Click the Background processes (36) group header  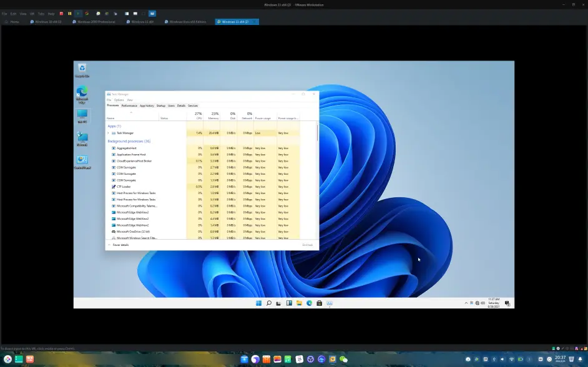129,141
